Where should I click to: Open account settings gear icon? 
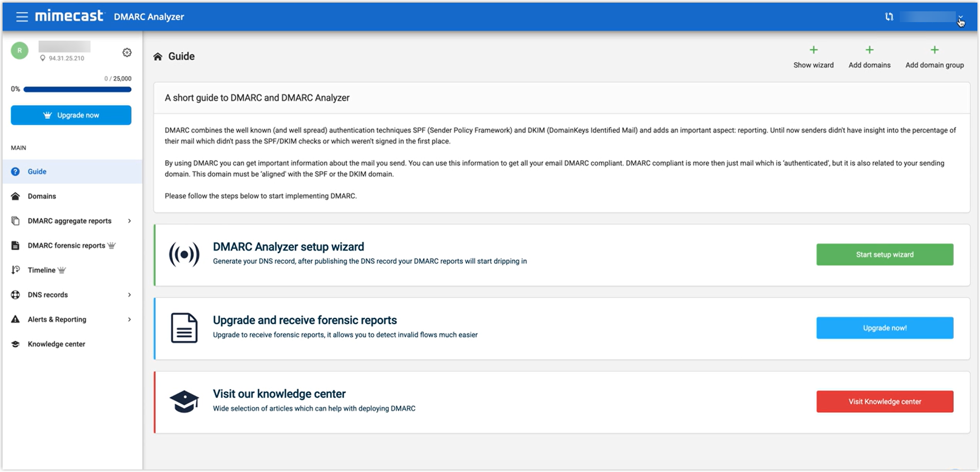[x=127, y=52]
